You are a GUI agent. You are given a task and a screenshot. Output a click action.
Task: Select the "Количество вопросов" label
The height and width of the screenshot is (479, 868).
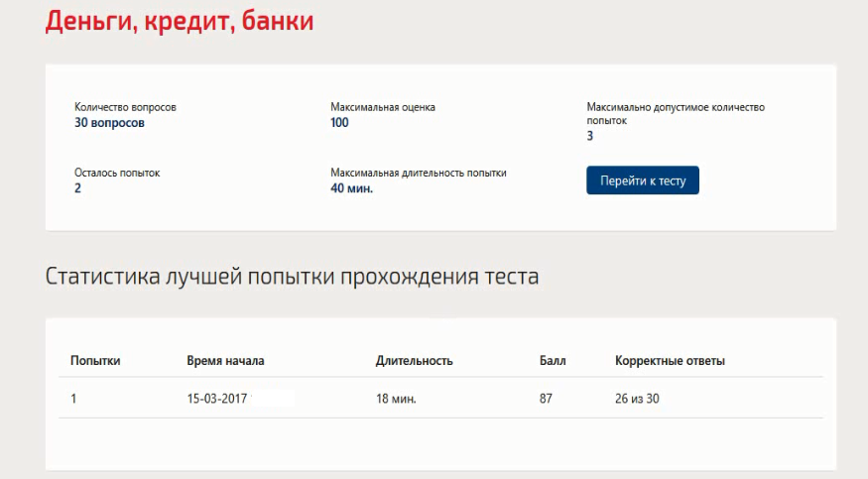click(125, 107)
